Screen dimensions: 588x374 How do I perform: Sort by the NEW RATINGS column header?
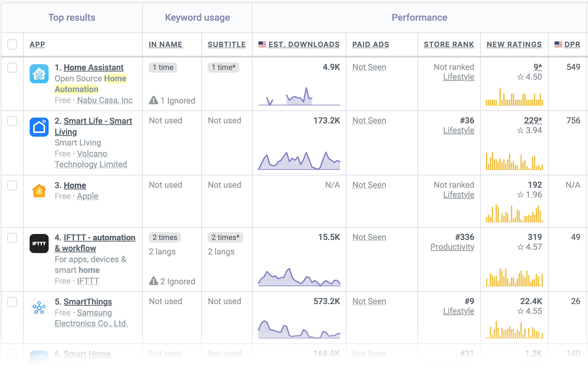pyautogui.click(x=514, y=44)
